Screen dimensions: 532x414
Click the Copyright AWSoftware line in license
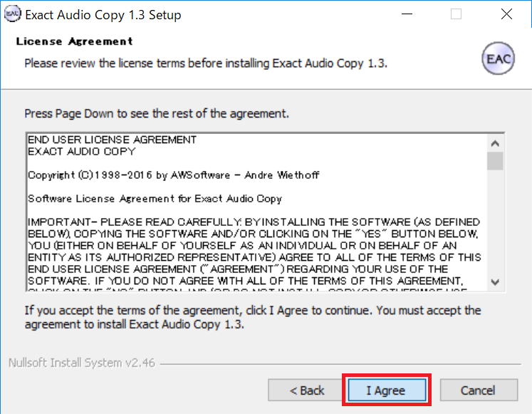(x=173, y=175)
